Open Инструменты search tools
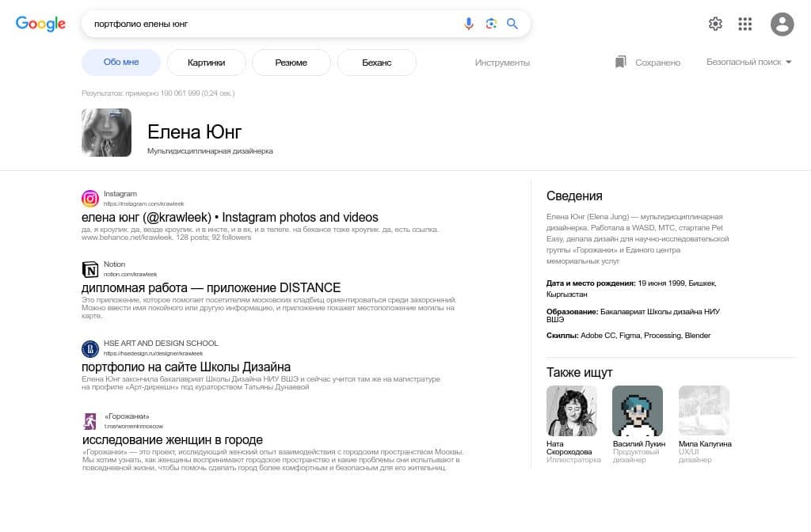This screenshot has width=811, height=532. [x=502, y=63]
